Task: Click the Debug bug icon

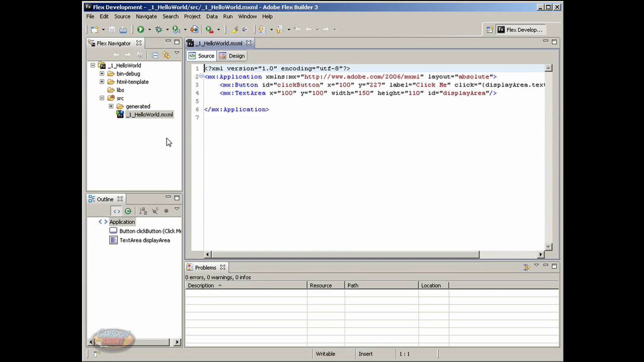Action: tap(159, 29)
